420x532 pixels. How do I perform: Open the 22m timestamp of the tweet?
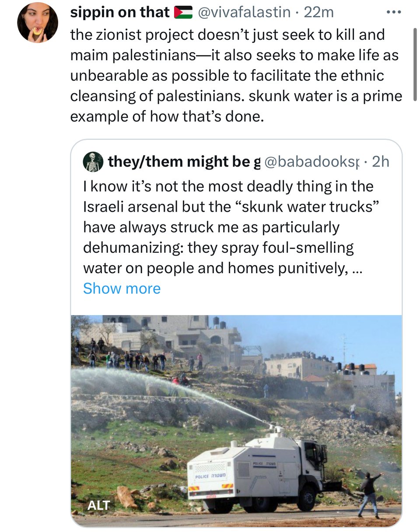(x=318, y=13)
